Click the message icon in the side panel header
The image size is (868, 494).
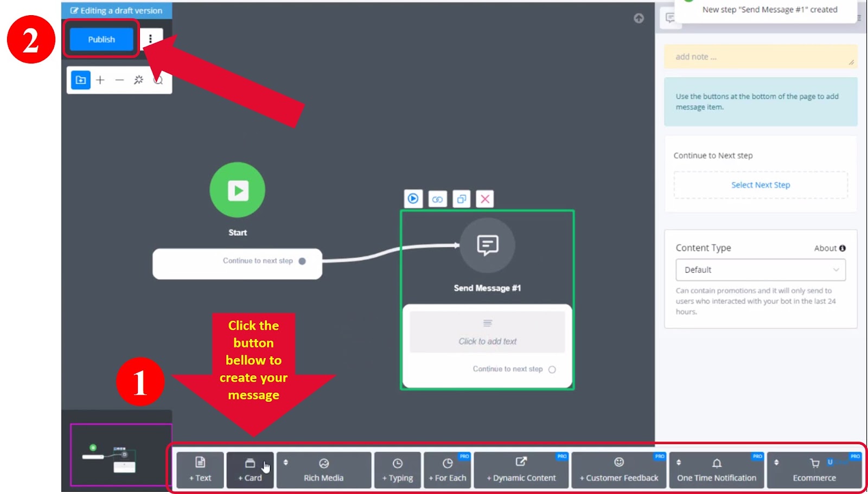tap(671, 18)
